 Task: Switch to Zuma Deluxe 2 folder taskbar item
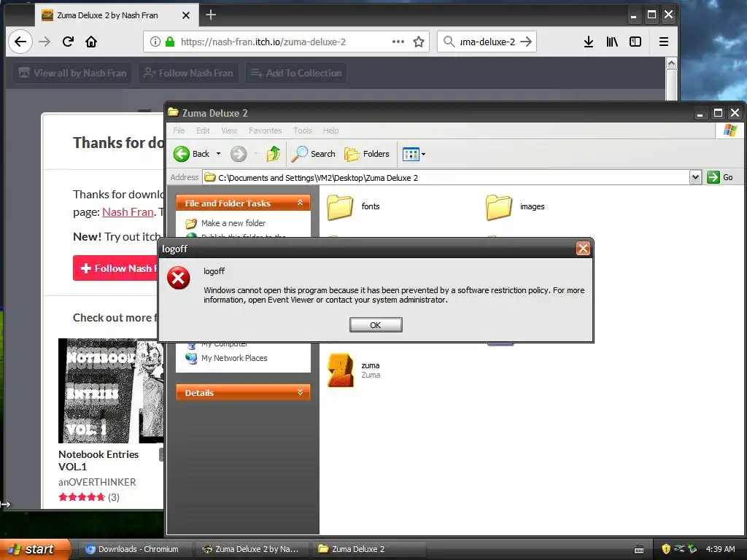370,549
